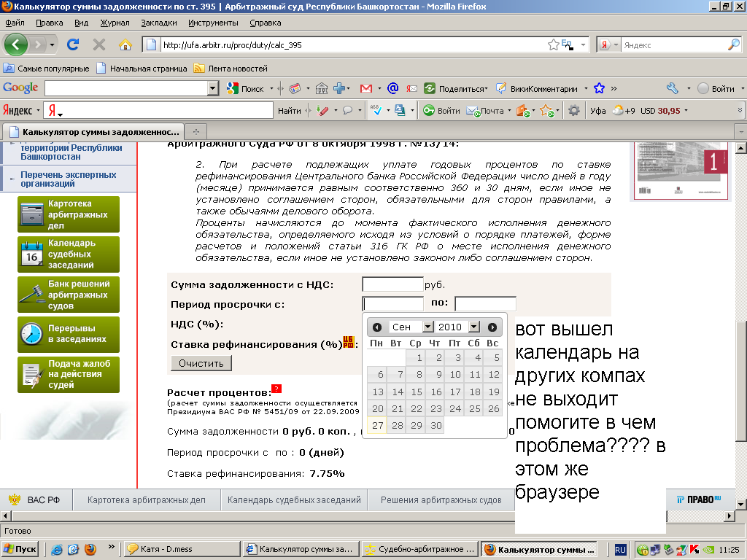Click the address bar URL field
This screenshot has height=560, width=747.
click(352, 44)
